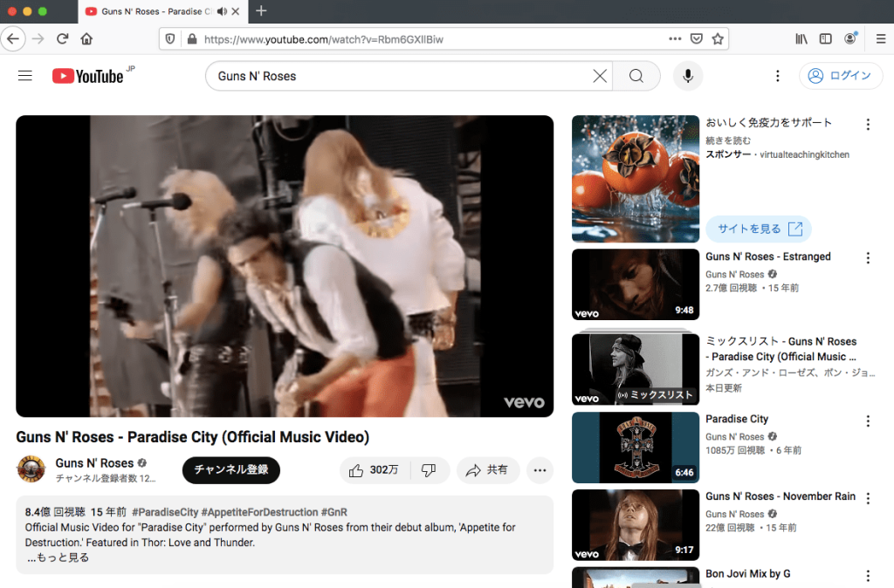
Task: Save page to Pocket
Action: coord(696,39)
